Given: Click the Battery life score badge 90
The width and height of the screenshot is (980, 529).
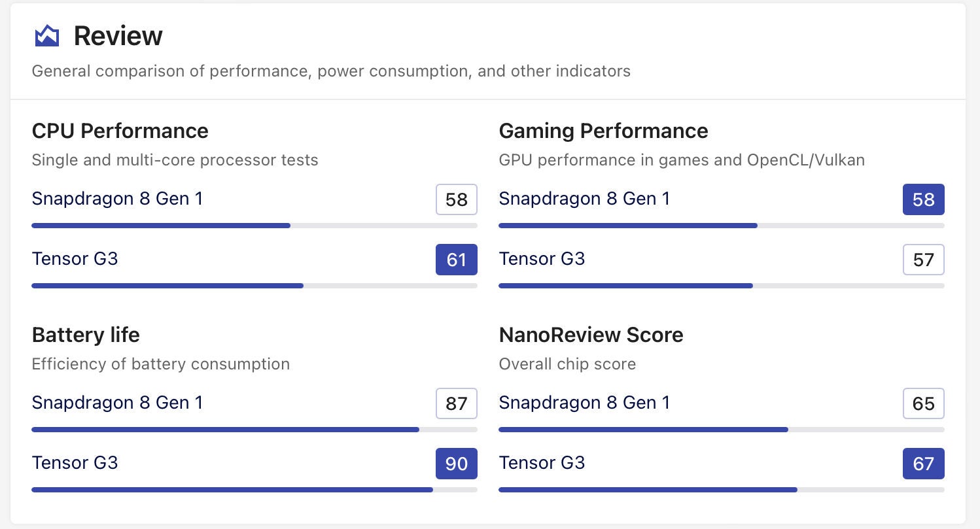Looking at the screenshot, I should pos(456,464).
